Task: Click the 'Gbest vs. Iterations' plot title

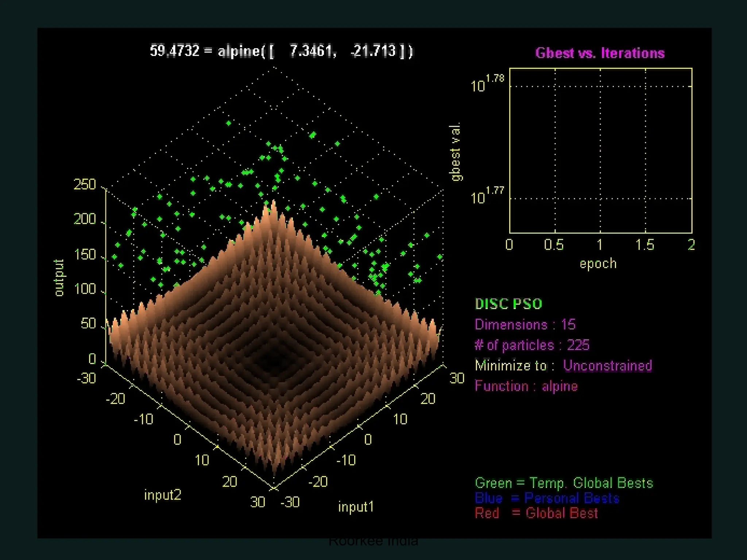Action: pyautogui.click(x=600, y=53)
